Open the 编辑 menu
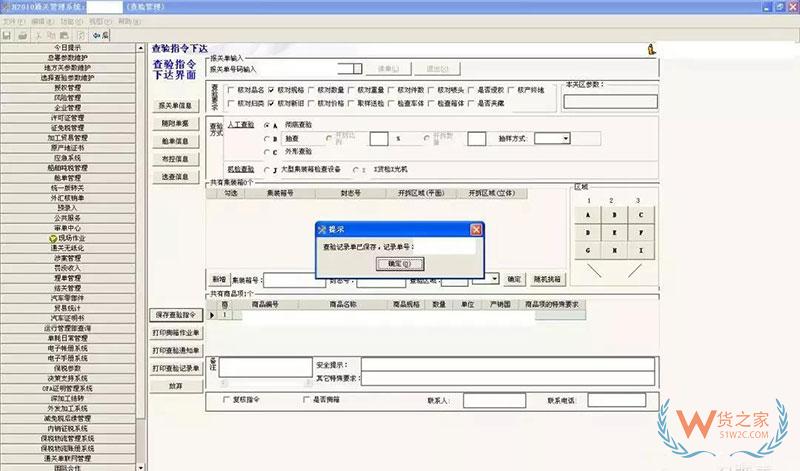This screenshot has height=471, width=800. 42,21
